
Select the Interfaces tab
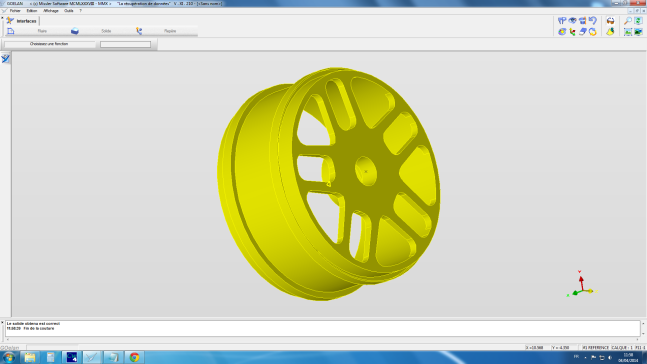(22, 21)
